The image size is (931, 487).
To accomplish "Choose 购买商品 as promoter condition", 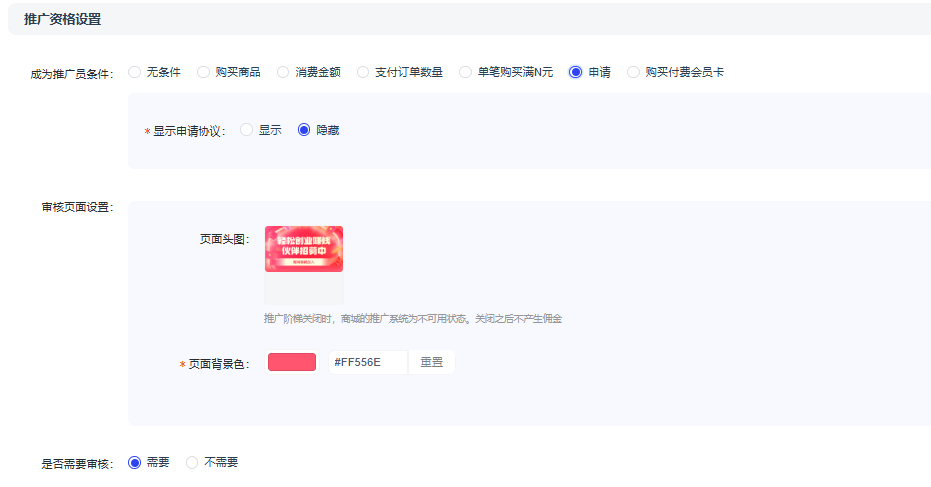I will point(203,72).
